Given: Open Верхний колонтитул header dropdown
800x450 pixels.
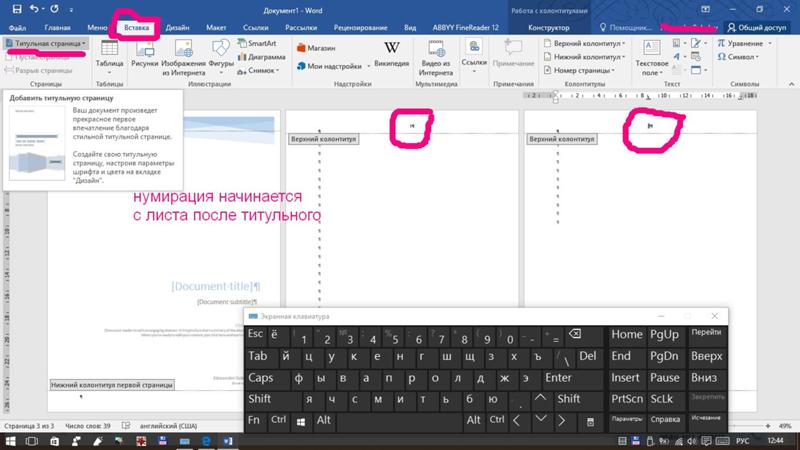Looking at the screenshot, I should [x=585, y=43].
